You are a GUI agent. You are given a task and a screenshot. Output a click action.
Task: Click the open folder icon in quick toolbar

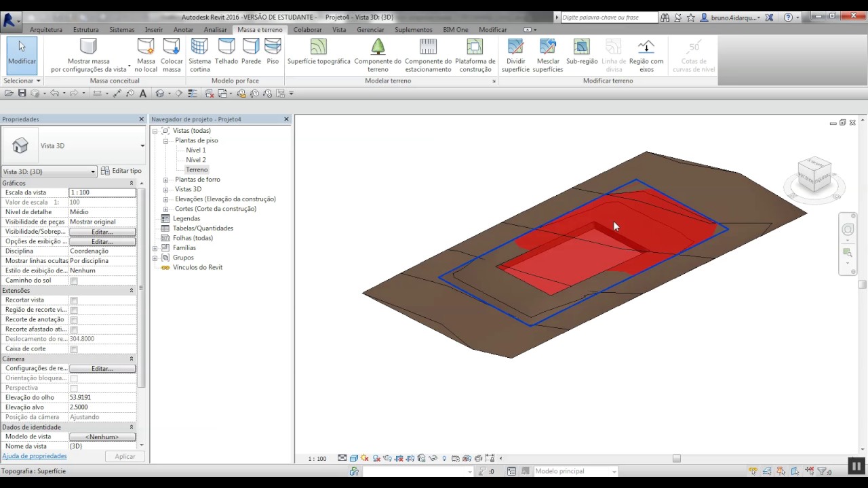[x=9, y=94]
